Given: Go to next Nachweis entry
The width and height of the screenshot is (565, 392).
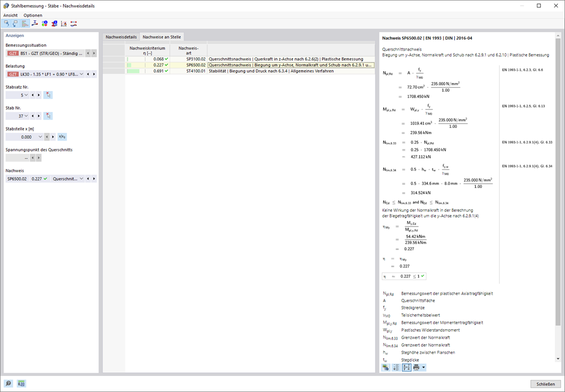Looking at the screenshot, I should (x=94, y=179).
